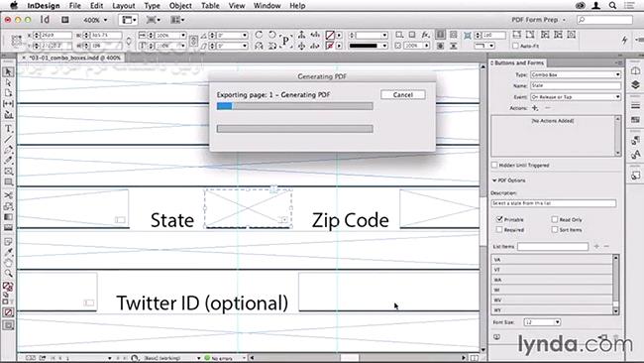Toggle the Auto-Fit checkbox
This screenshot has height=363, width=644.
pos(515,46)
